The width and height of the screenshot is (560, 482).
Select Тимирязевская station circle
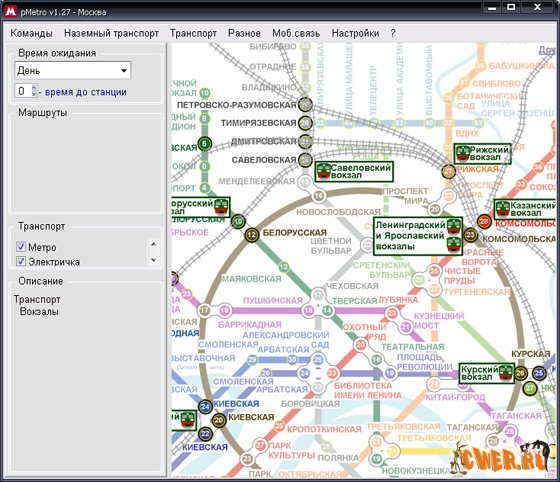pyautogui.click(x=305, y=123)
